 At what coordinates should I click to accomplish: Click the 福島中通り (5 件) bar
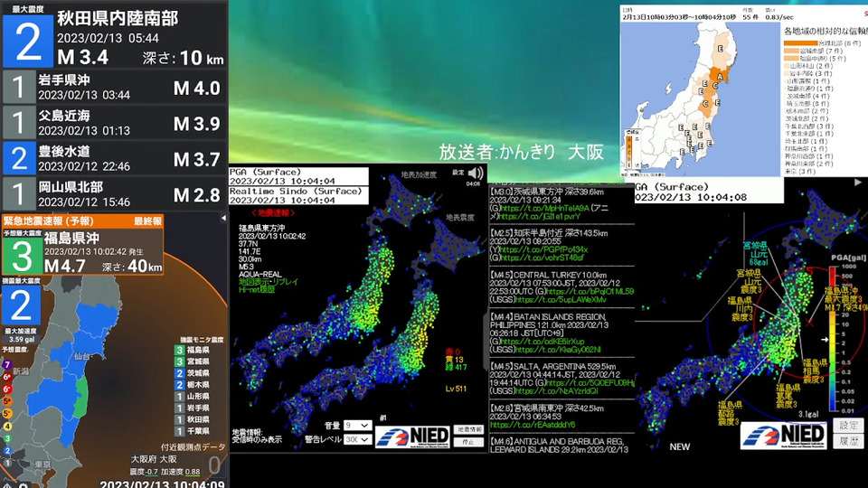tap(792, 58)
